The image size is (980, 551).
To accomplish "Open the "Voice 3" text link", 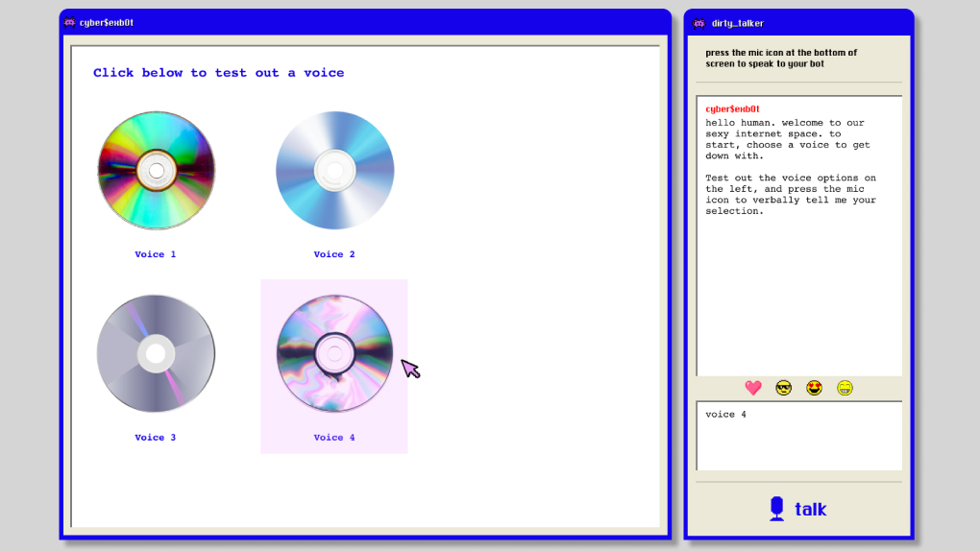I will (x=156, y=438).
